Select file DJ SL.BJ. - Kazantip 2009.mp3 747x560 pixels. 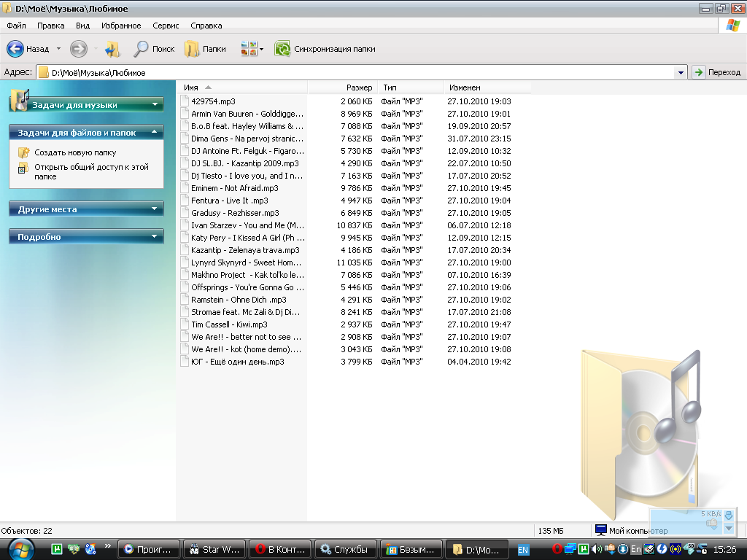point(245,163)
